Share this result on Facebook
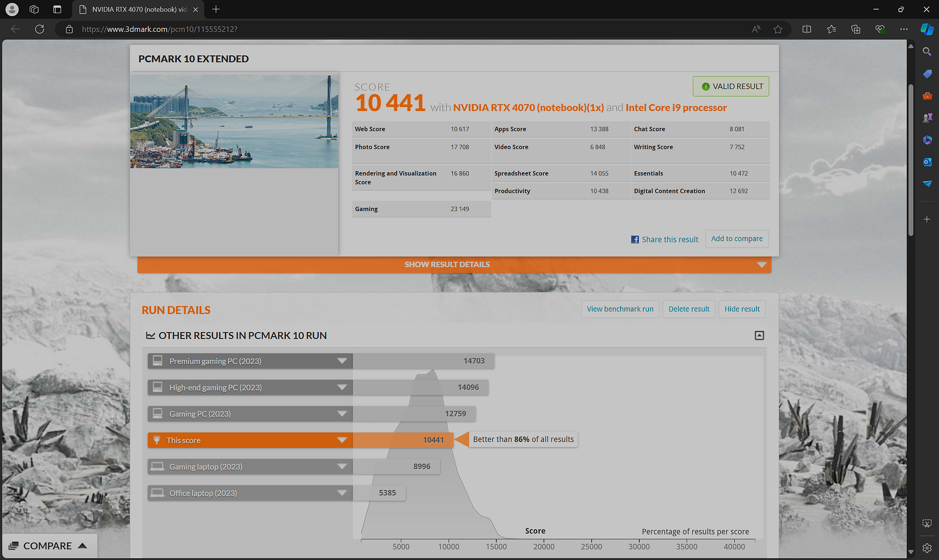 click(x=665, y=239)
